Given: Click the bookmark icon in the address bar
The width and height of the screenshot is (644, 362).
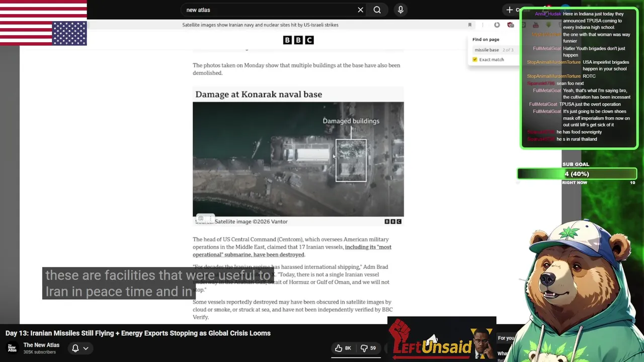Looking at the screenshot, I should (470, 25).
